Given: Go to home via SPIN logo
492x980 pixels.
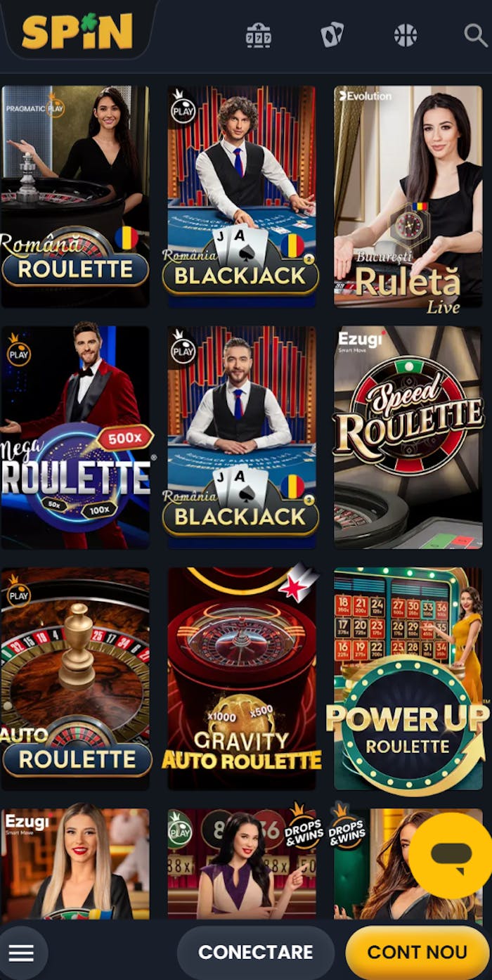Looking at the screenshot, I should point(77,32).
